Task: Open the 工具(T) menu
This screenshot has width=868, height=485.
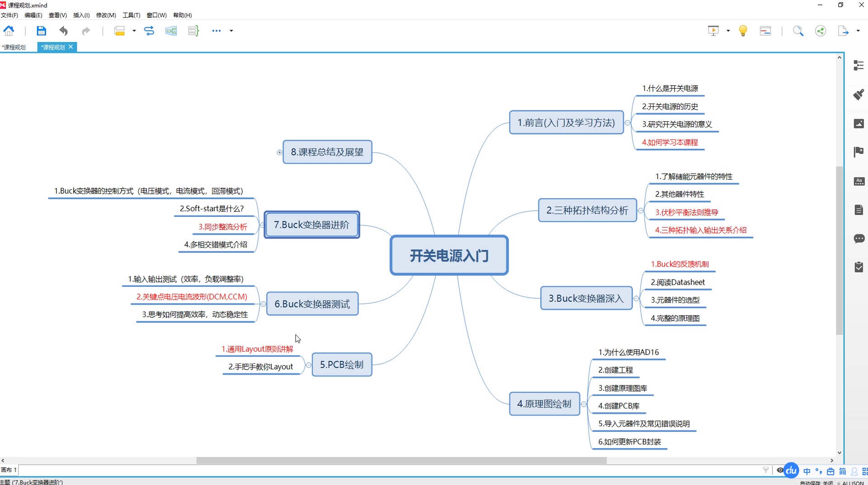Action: click(x=131, y=15)
